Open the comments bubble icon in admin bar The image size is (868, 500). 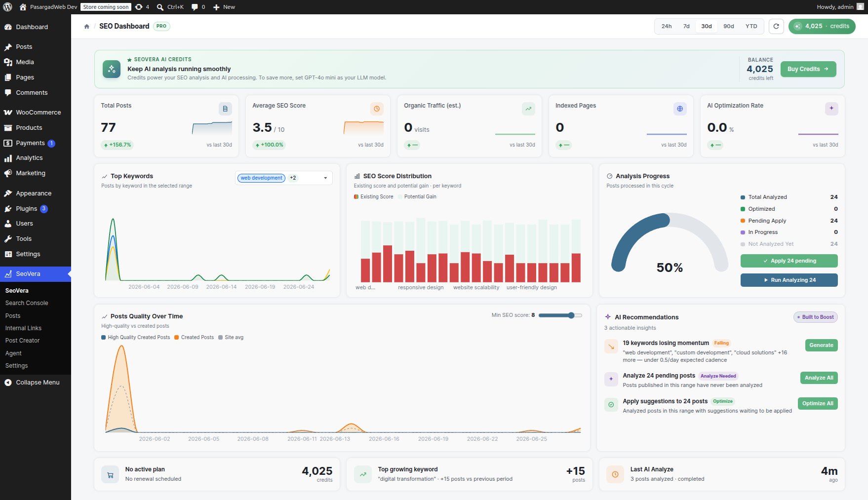pos(195,7)
